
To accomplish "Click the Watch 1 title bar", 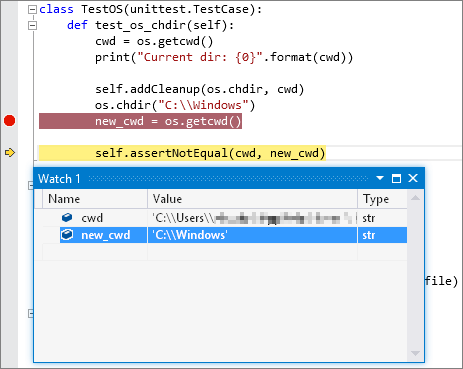I will coord(229,178).
